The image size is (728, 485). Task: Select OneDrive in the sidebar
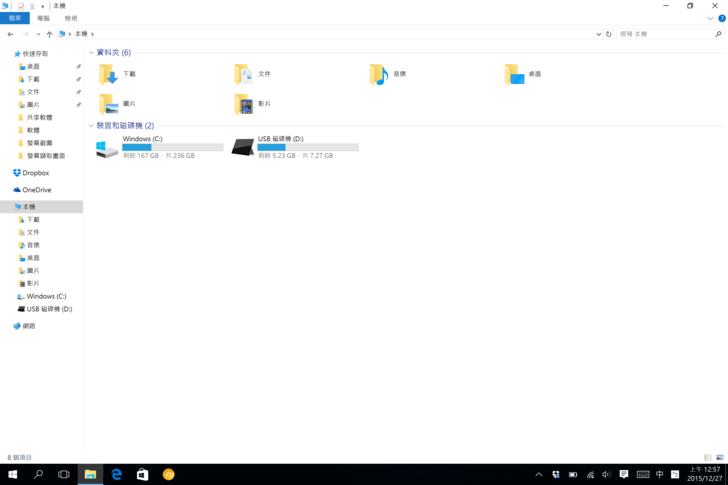pyautogui.click(x=36, y=190)
